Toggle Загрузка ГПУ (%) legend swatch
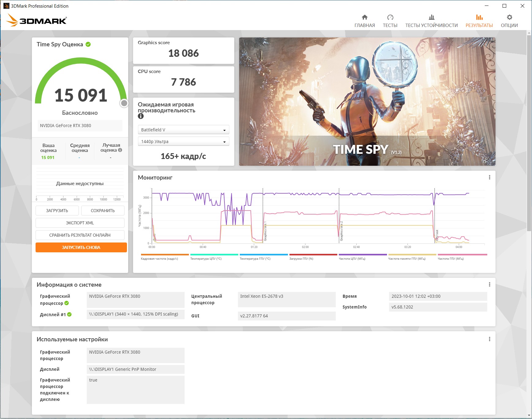Viewport: 532px width, 419px height. pyautogui.click(x=313, y=254)
